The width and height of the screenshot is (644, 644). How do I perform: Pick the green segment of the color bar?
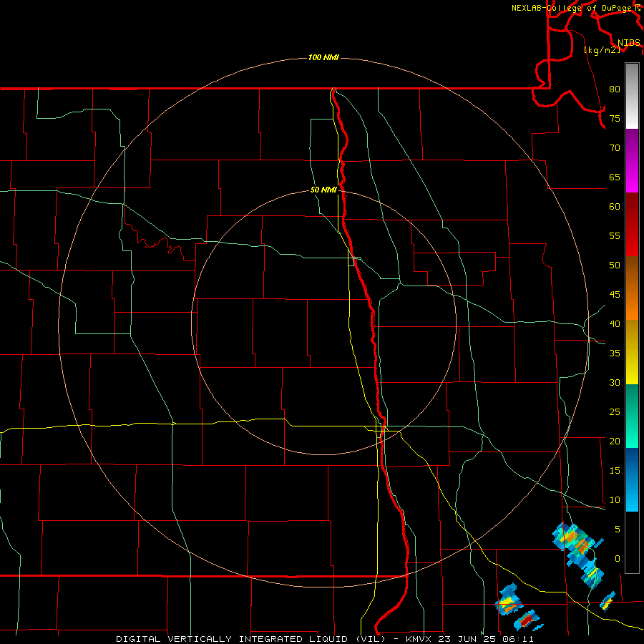pos(632,416)
